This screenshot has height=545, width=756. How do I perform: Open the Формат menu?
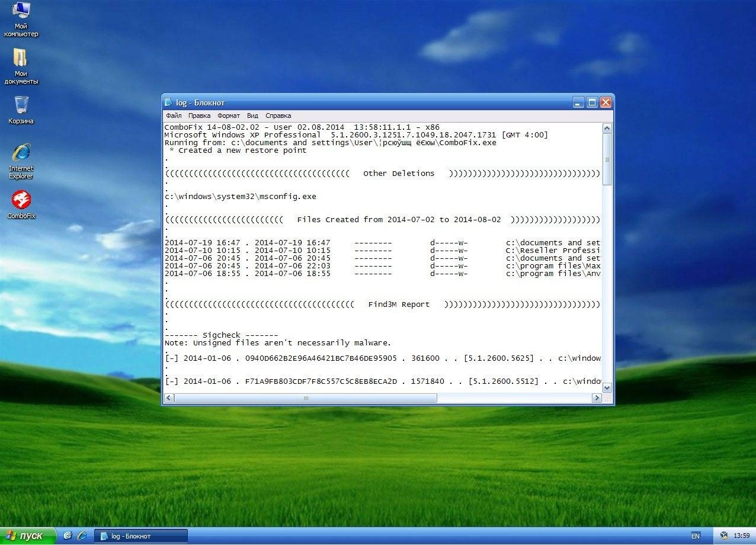click(x=229, y=116)
